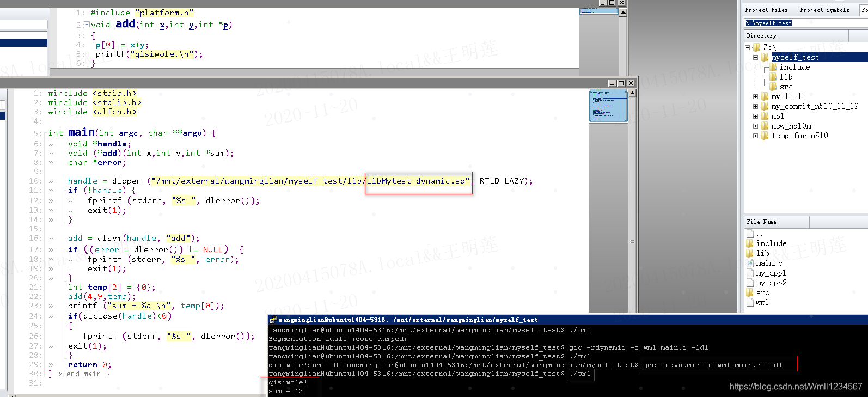The image size is (868, 397).
Task: Click the Z:\ drive folder icon
Action: pyautogui.click(x=756, y=47)
